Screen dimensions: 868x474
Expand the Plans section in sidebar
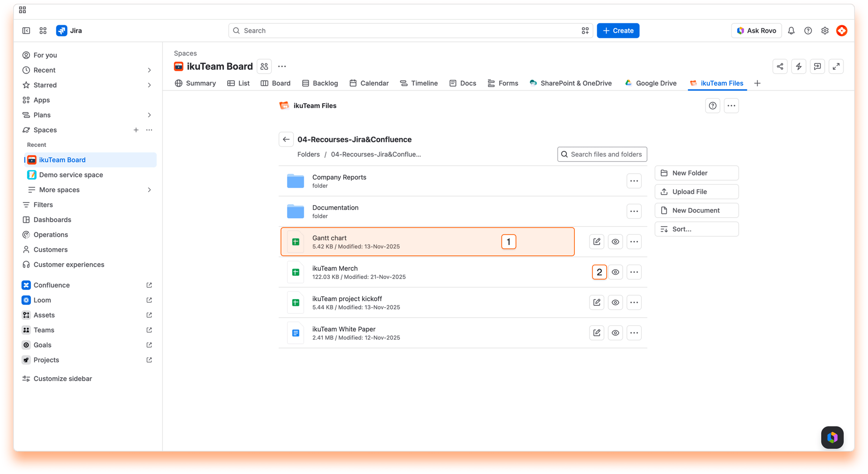pos(149,115)
